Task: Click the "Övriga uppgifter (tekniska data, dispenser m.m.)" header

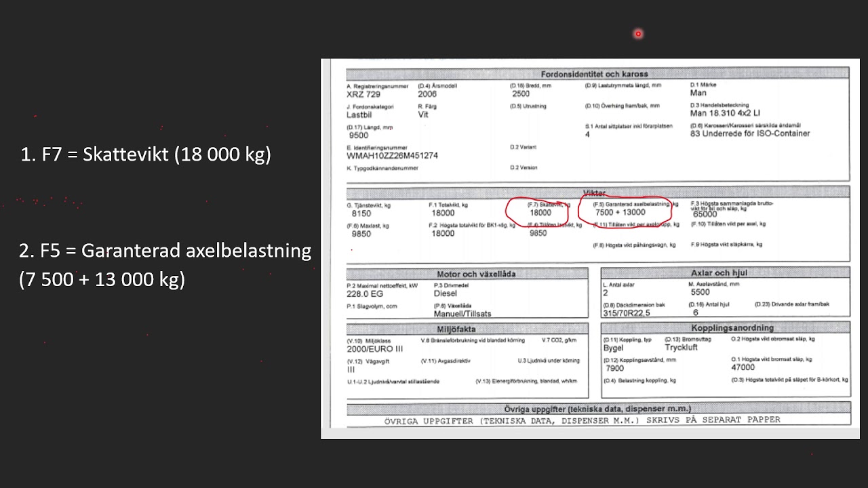Action: pyautogui.click(x=597, y=409)
